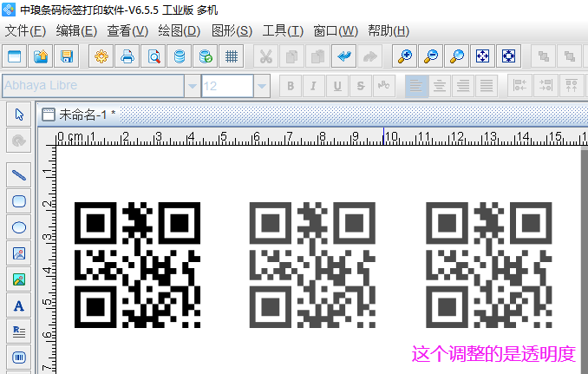Select the text tool letter A
Viewport: 588px width, 374px height.
19,305
